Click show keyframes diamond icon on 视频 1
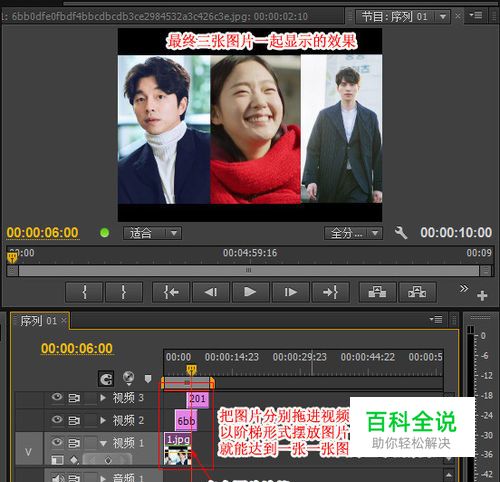 [74, 460]
